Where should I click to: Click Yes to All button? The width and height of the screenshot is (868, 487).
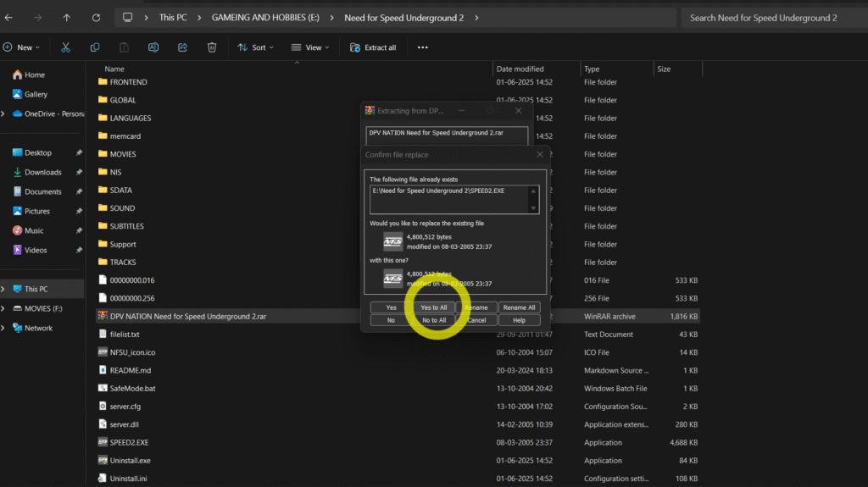pos(433,307)
